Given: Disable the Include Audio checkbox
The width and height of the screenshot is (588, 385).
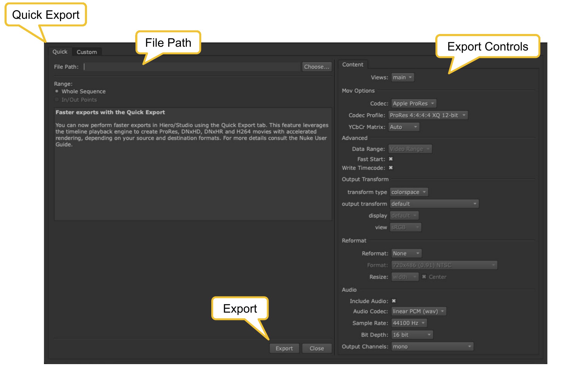Looking at the screenshot, I should pyautogui.click(x=393, y=301).
